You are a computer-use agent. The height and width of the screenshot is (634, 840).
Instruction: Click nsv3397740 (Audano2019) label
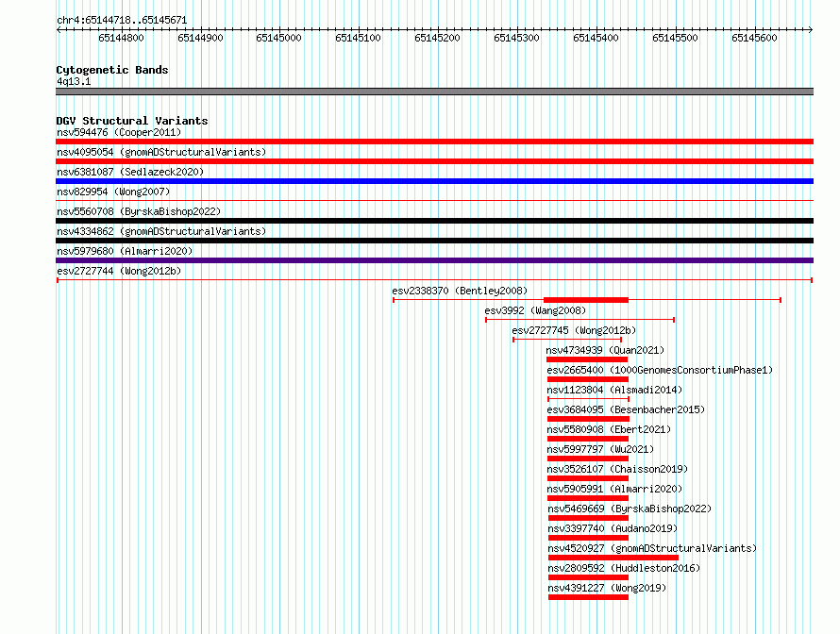pyautogui.click(x=613, y=528)
